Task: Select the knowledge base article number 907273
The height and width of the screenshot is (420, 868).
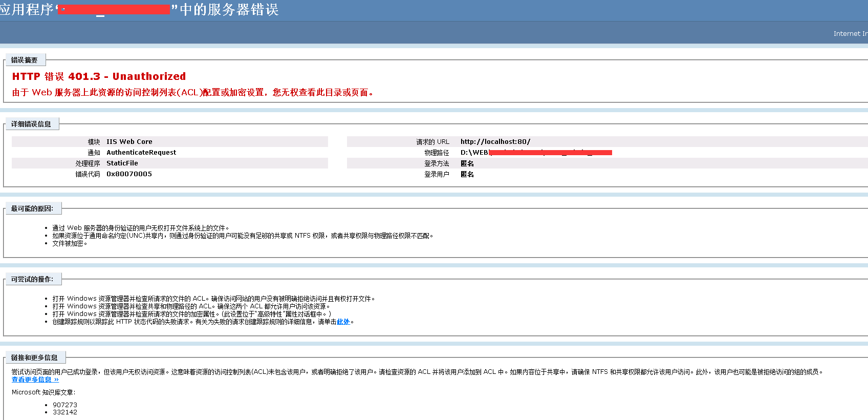Action: pyautogui.click(x=65, y=405)
